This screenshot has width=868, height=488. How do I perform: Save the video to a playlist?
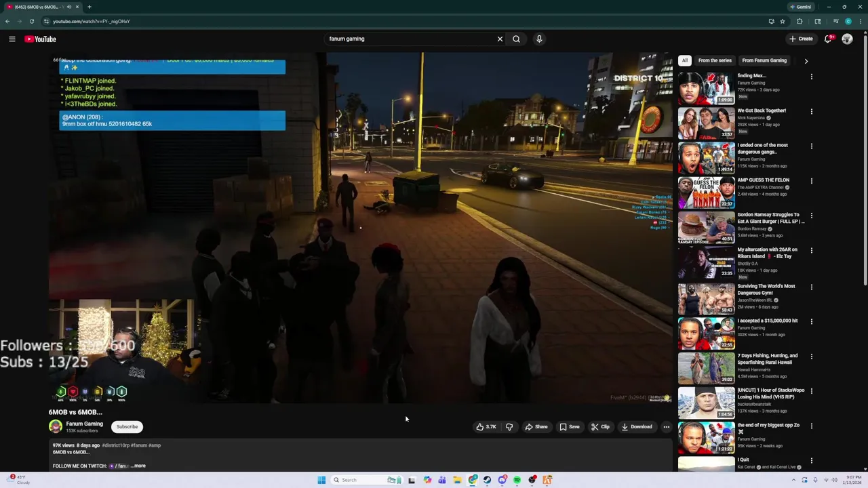570,427
